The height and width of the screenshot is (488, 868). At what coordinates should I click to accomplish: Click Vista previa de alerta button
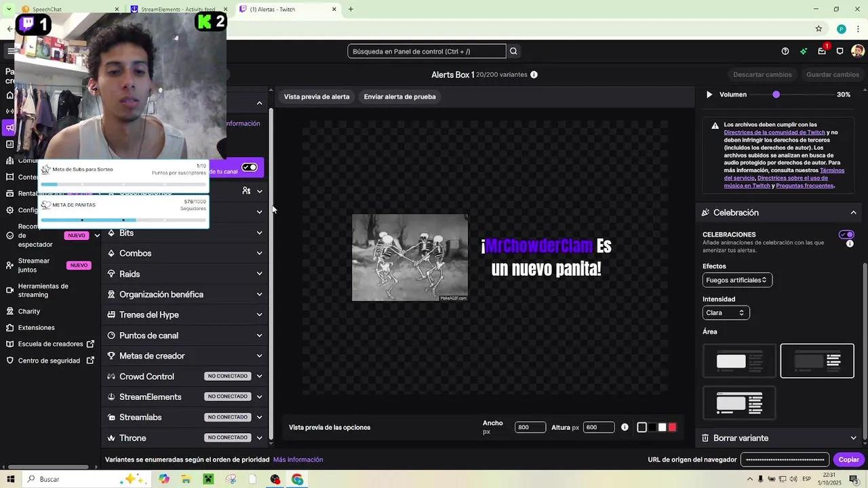click(317, 97)
